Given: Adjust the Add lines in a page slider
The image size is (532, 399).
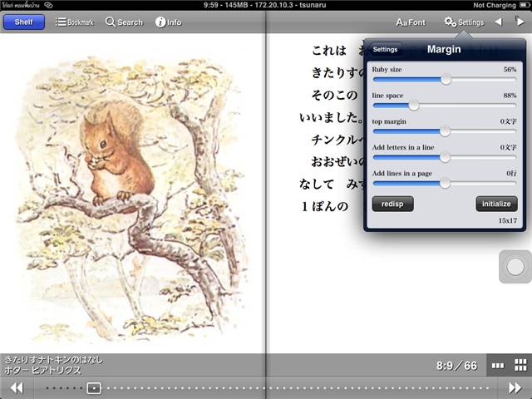Looking at the screenshot, I should pyautogui.click(x=445, y=183).
